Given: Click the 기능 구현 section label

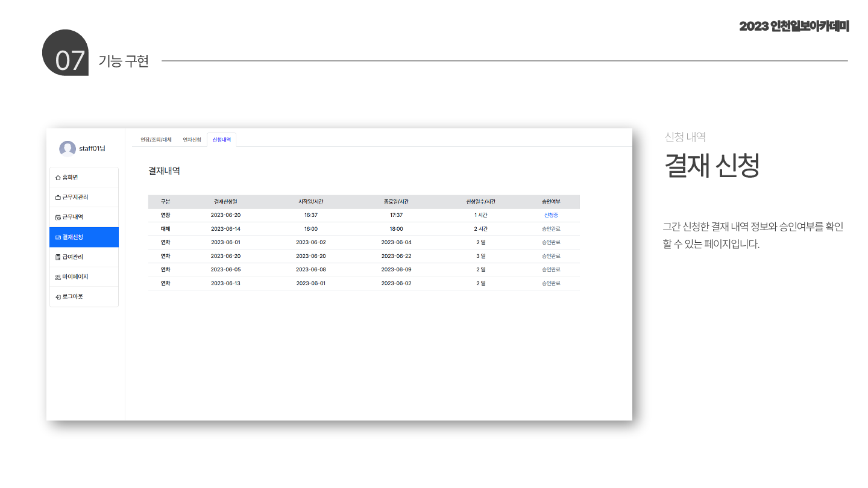Looking at the screenshot, I should pyautogui.click(x=124, y=61).
